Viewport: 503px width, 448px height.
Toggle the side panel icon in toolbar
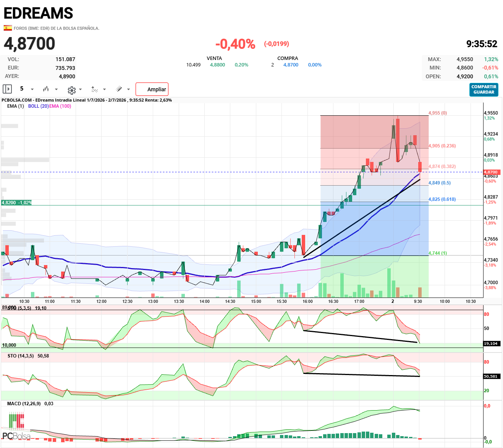pyautogui.click(x=7, y=89)
